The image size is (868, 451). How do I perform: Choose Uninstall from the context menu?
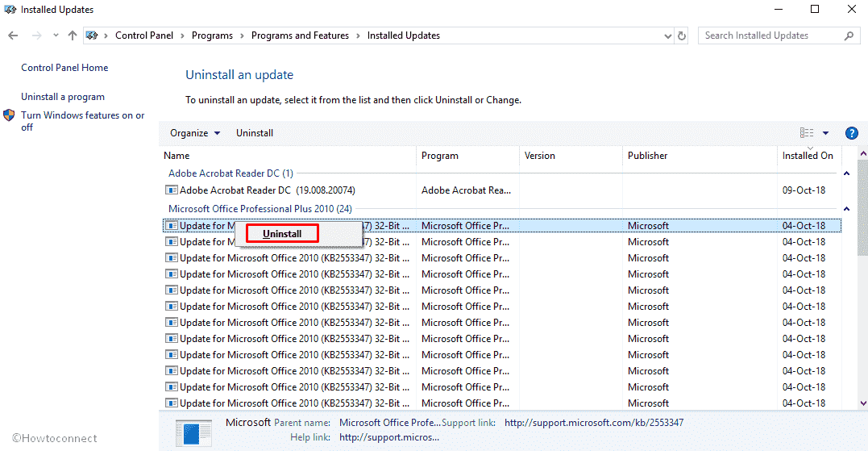pyautogui.click(x=282, y=234)
